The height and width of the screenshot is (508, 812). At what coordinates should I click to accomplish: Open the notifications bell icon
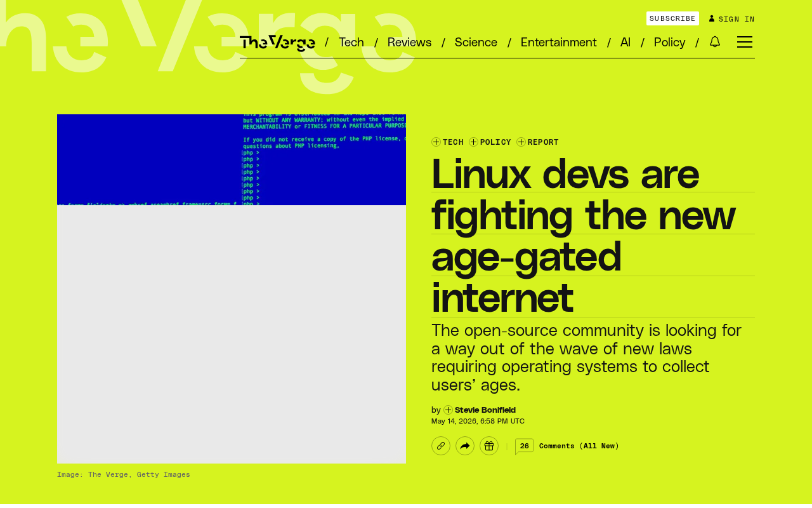point(715,42)
